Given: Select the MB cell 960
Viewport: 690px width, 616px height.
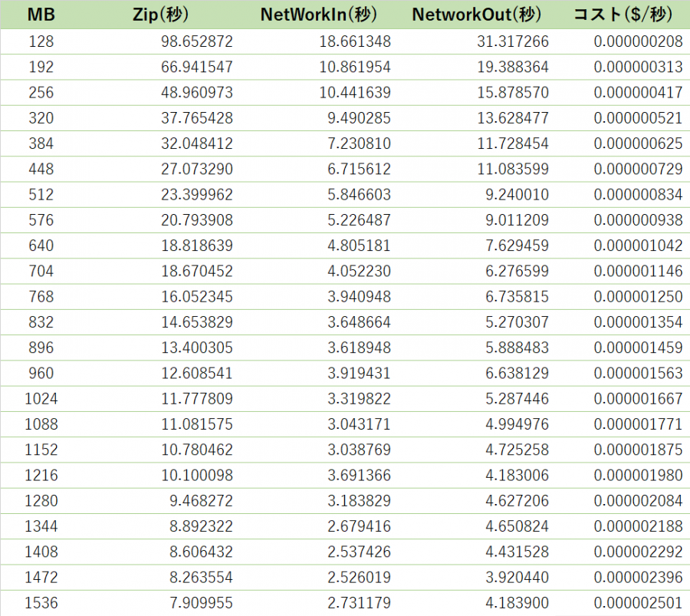Looking at the screenshot, I should tap(41, 374).
